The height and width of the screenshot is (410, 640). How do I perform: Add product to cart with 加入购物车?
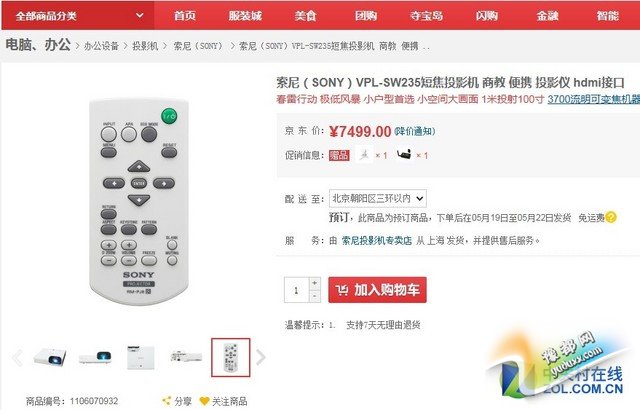pos(377,290)
